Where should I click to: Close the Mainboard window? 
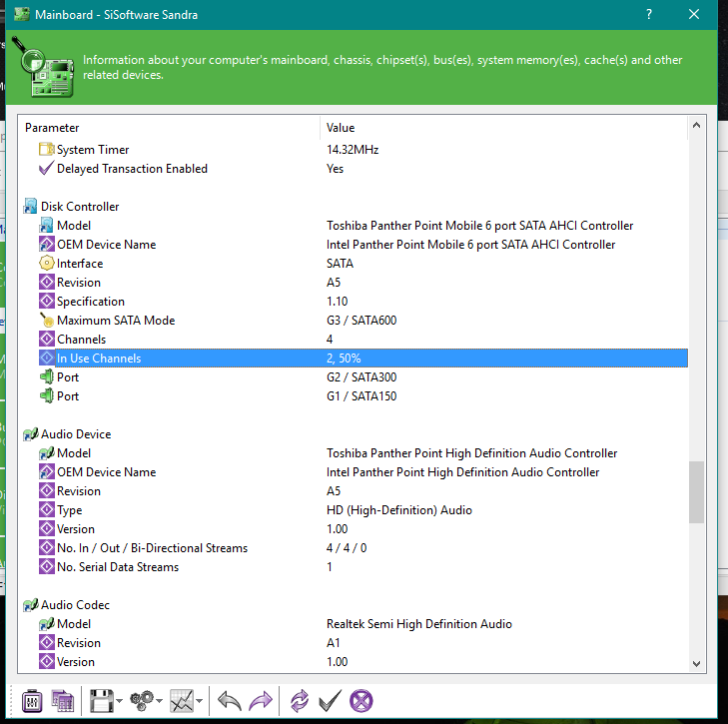[694, 14]
